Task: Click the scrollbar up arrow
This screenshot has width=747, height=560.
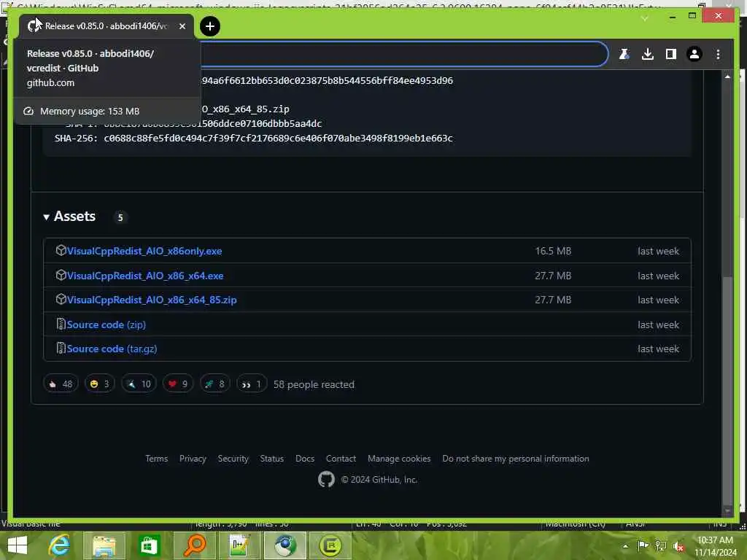Action: [727, 76]
